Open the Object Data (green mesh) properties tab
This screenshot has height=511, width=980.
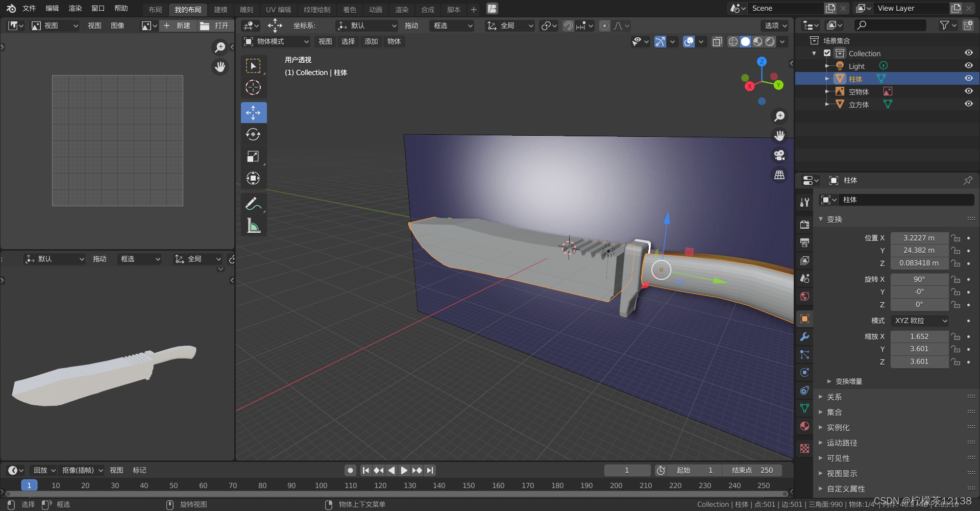804,408
